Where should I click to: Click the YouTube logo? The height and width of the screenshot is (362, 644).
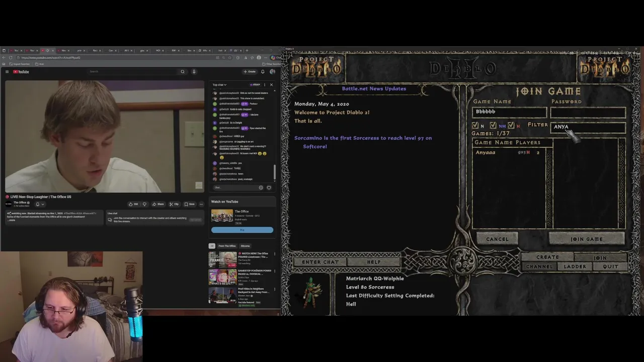pyautogui.click(x=21, y=72)
